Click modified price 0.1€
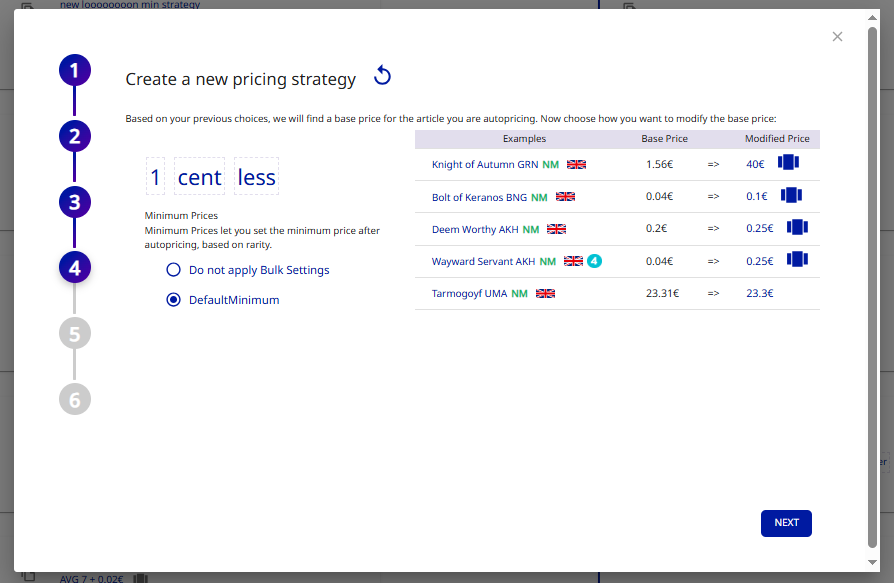This screenshot has width=894, height=583. pyautogui.click(x=757, y=196)
